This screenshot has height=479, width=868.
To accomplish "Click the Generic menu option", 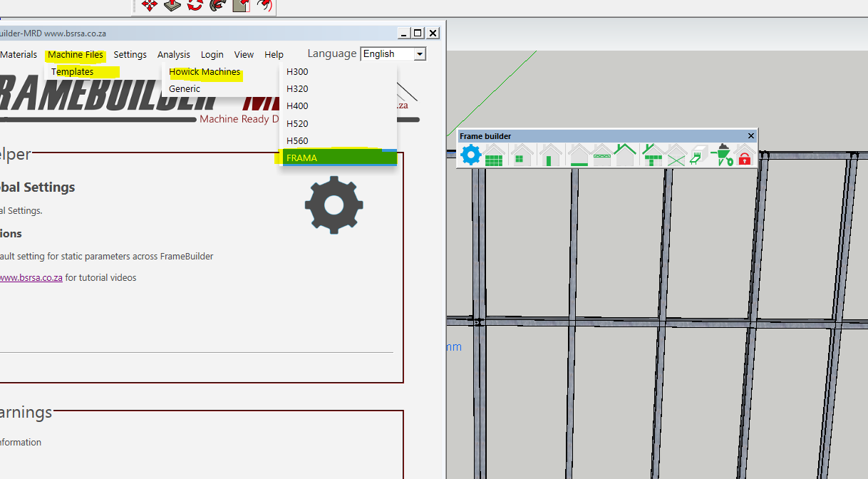I will [185, 89].
